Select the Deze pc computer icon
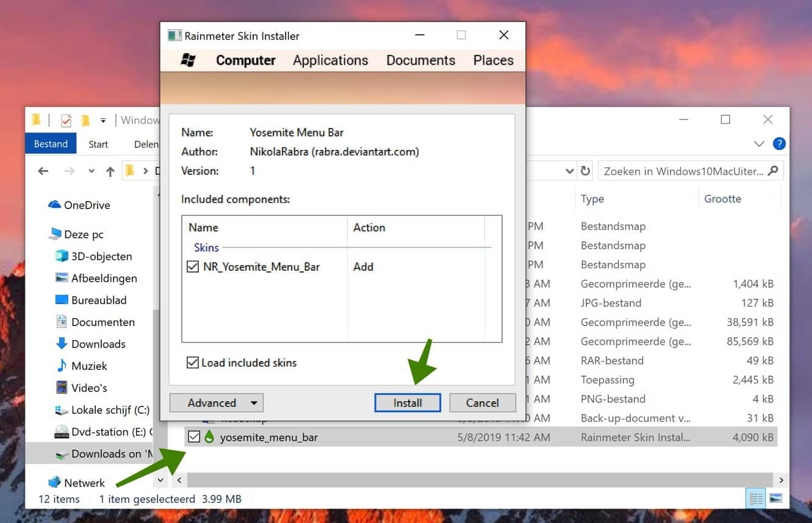Viewport: 812px width, 523px height. point(56,234)
